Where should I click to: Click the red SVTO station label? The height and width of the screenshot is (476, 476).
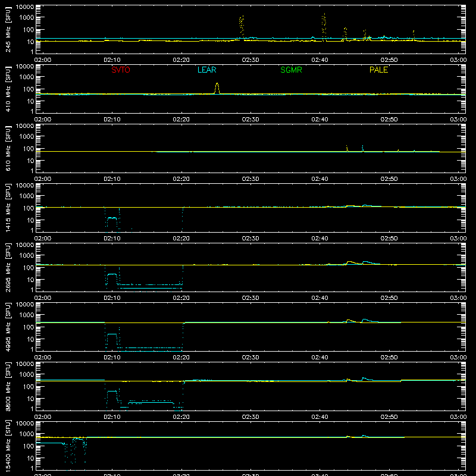click(121, 70)
